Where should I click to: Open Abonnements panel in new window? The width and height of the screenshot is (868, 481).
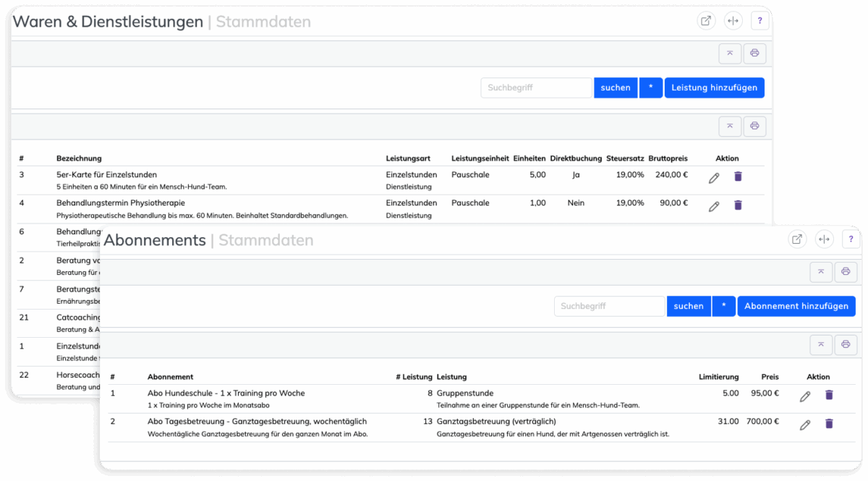pos(797,239)
